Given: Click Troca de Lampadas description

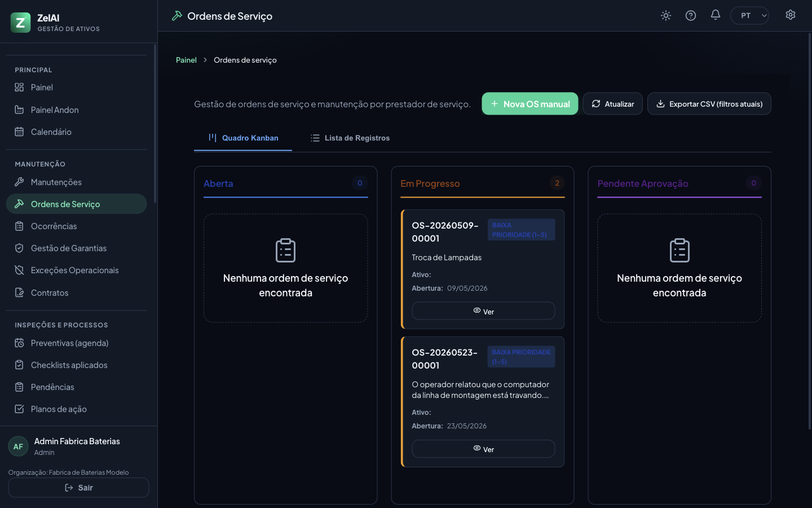Looking at the screenshot, I should tap(447, 257).
